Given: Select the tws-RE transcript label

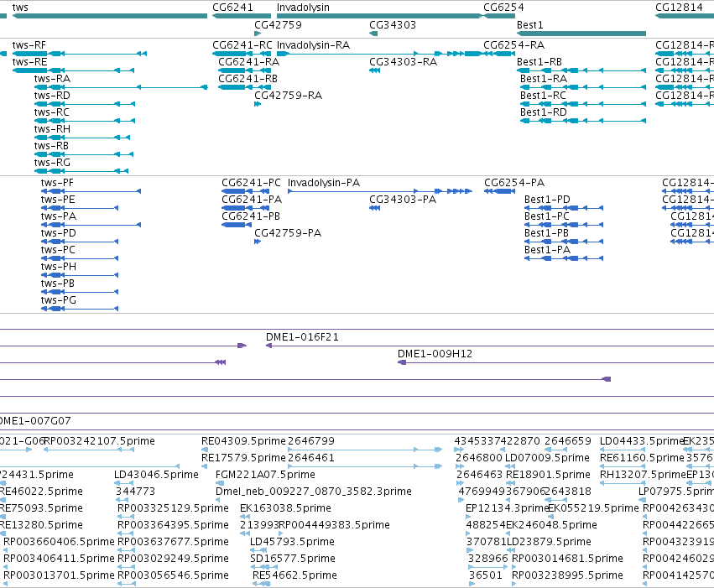Looking at the screenshot, I should coord(29,61).
